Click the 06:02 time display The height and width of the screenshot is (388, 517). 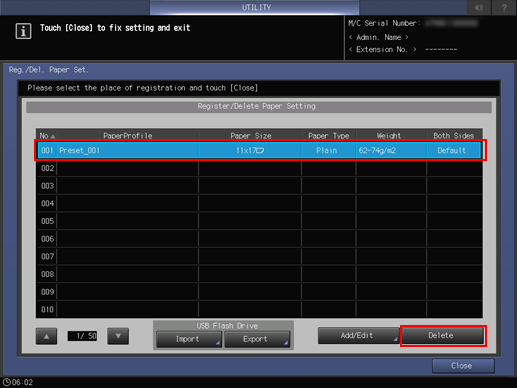pos(23,382)
